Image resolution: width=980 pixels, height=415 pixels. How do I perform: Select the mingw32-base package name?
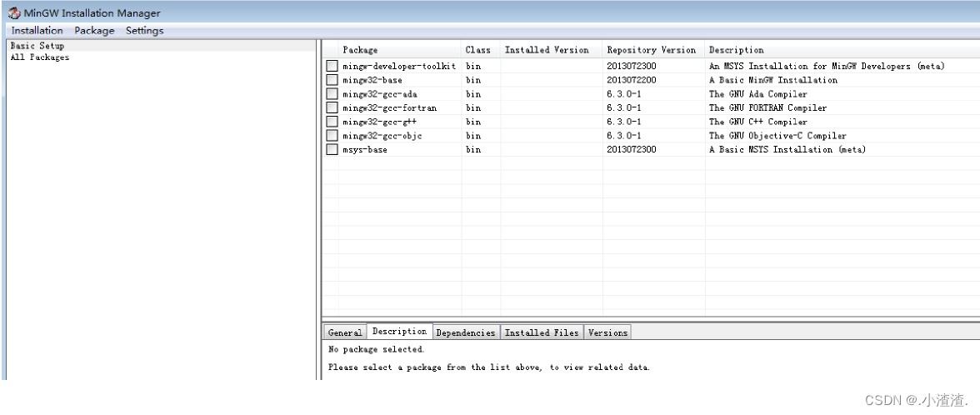tap(372, 80)
